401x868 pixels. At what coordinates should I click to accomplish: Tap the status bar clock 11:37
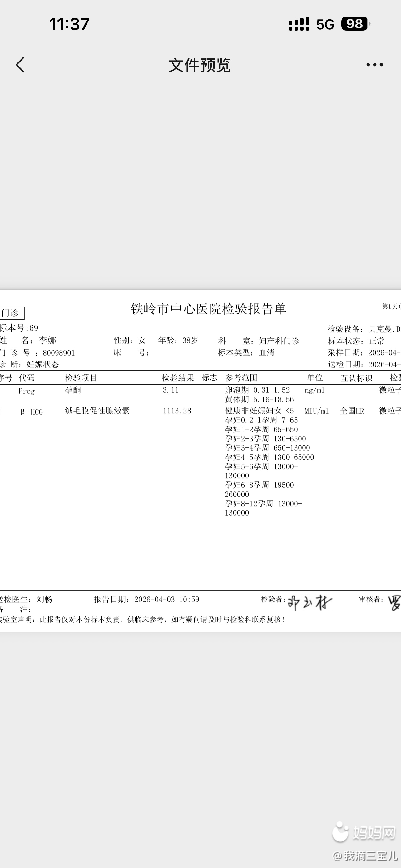[69, 24]
